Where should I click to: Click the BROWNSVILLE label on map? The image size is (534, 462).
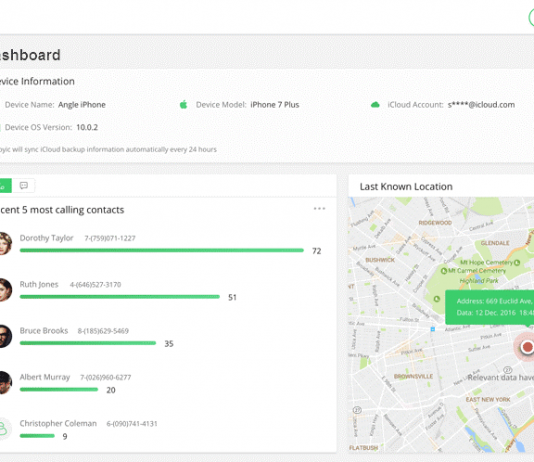pyautogui.click(x=413, y=376)
